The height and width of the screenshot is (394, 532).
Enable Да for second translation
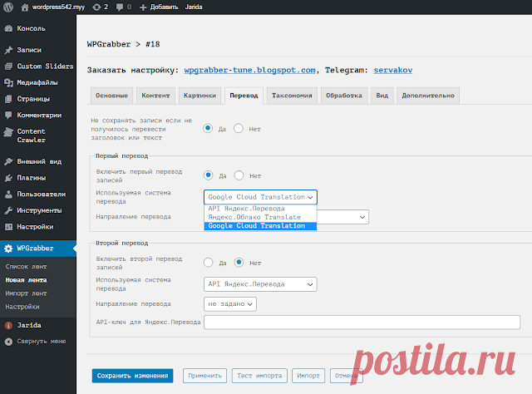(x=209, y=263)
